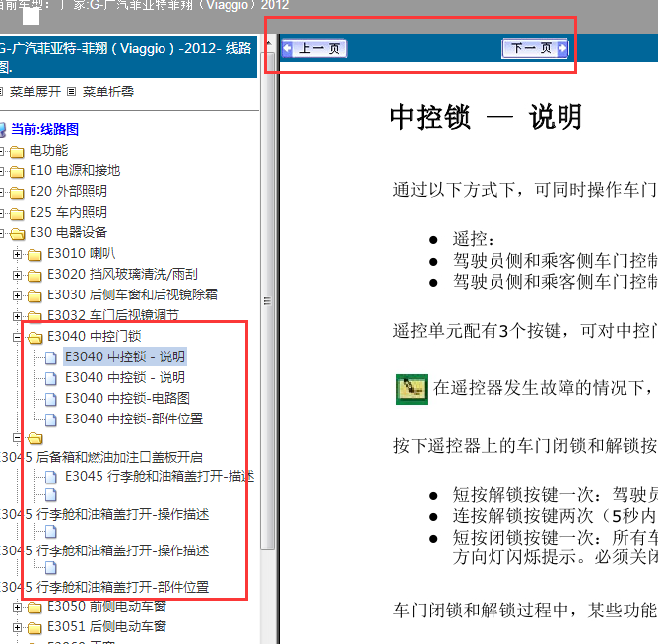
Task: Click the 中控锁 — 说明 heading
Action: click(x=486, y=117)
